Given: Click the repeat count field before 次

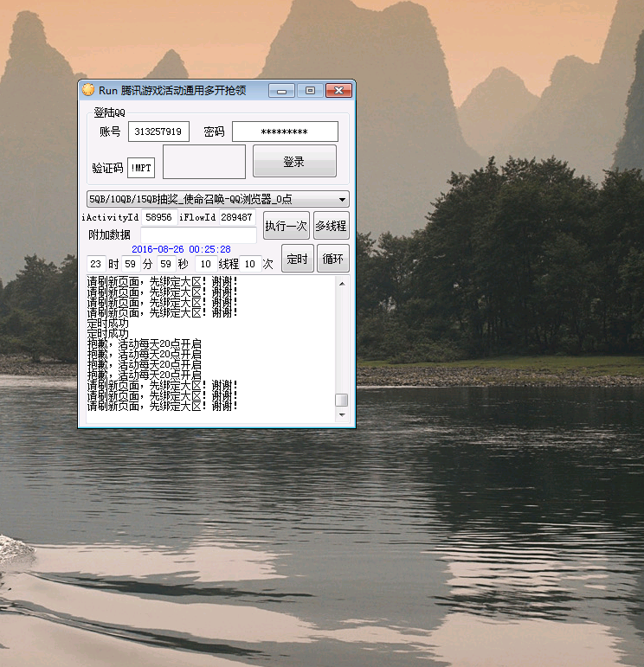Looking at the screenshot, I should 250,264.
